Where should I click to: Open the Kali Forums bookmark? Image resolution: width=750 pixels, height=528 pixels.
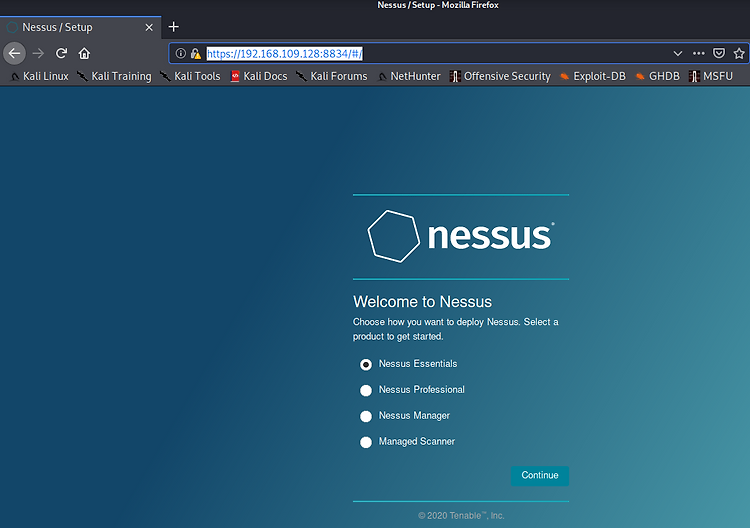pyautogui.click(x=332, y=76)
